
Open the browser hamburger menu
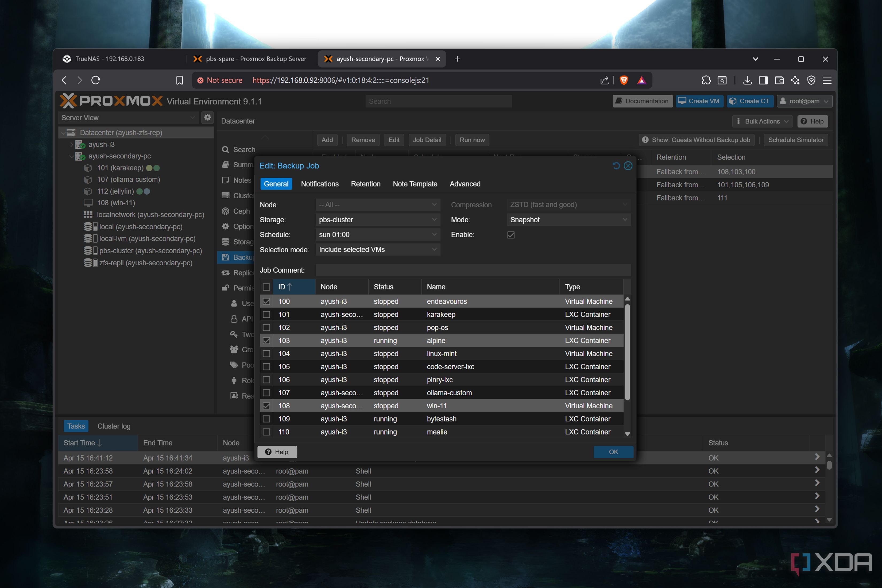(x=827, y=80)
